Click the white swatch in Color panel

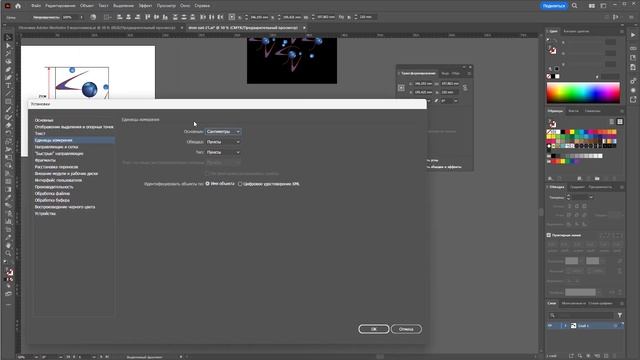[558, 76]
